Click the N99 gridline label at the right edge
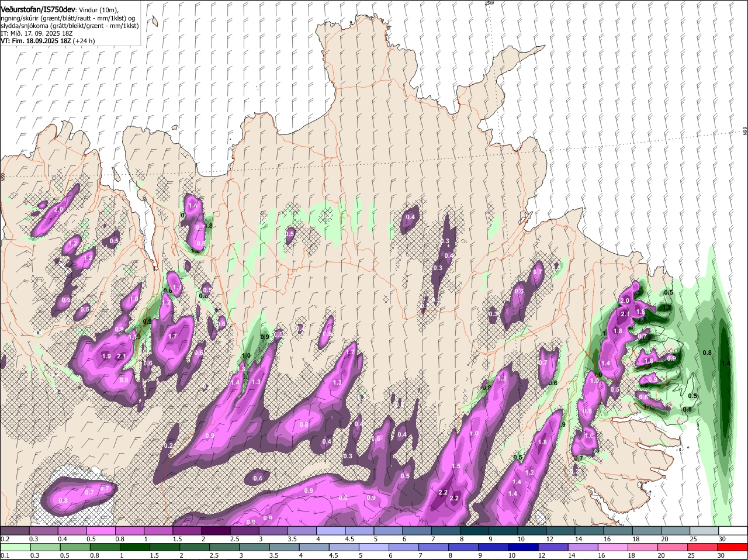The height and width of the screenshot is (560, 748). click(745, 132)
